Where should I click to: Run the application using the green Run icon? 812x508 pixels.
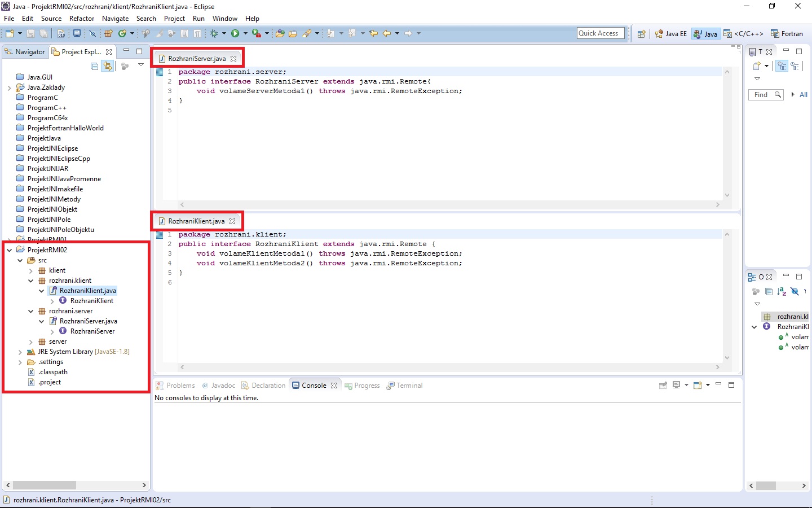236,33
